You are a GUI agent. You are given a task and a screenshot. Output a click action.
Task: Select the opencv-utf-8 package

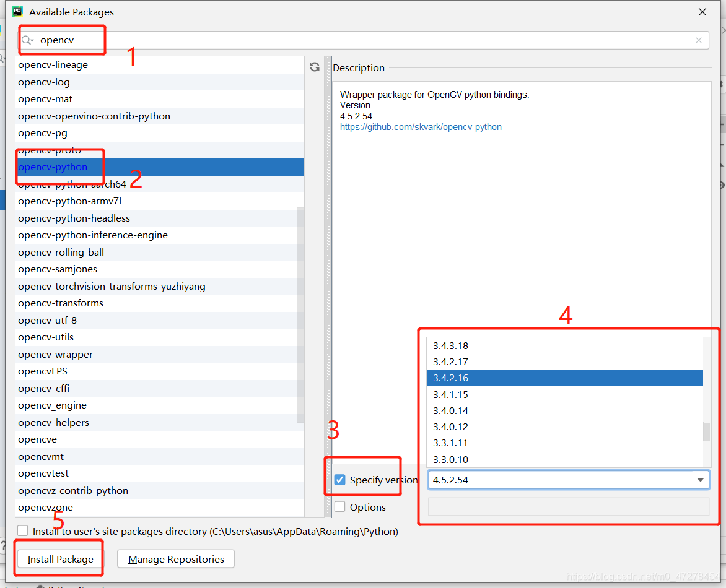160,320
